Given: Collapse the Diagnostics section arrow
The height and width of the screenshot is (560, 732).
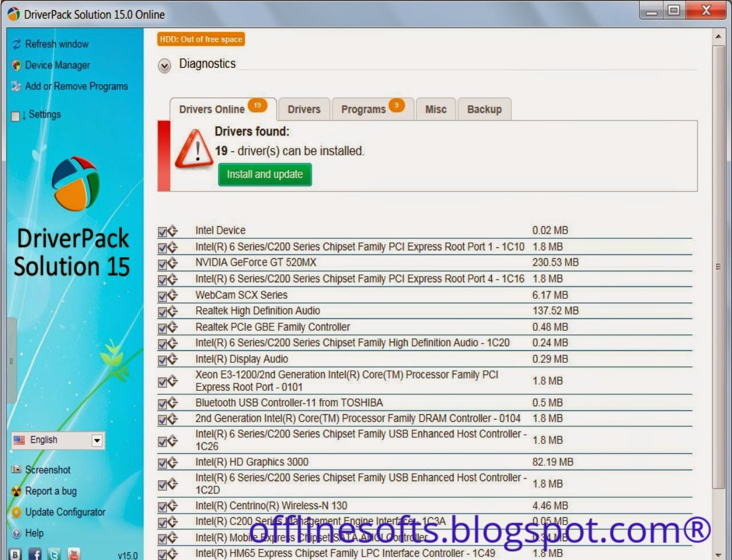Looking at the screenshot, I should tap(165, 66).
